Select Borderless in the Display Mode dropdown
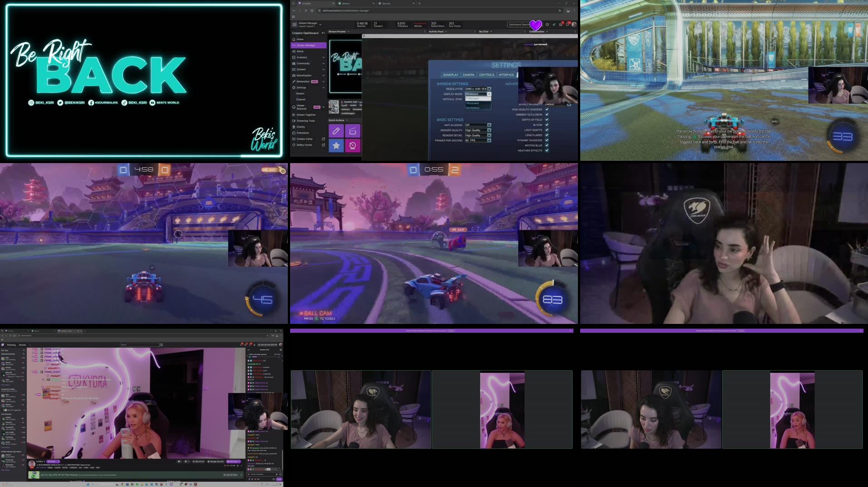868x487 pixels. 473,108
